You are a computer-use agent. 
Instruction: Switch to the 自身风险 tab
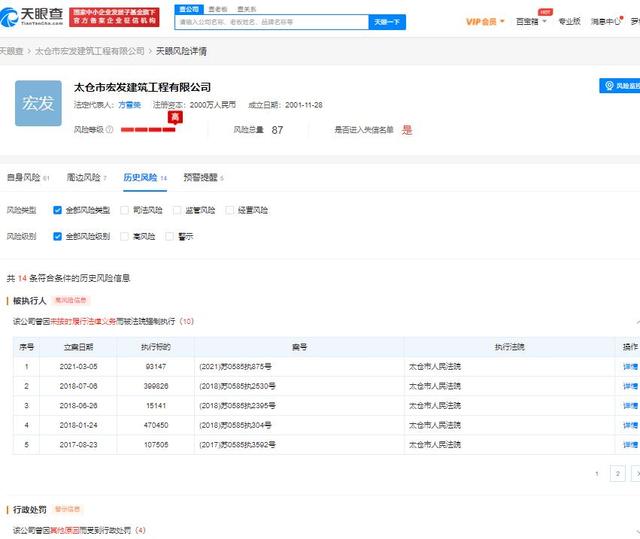(28, 177)
